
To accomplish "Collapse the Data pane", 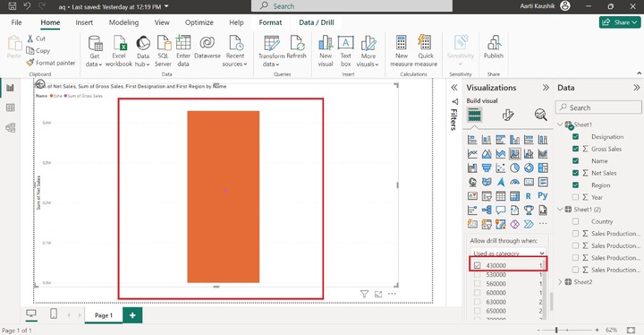I will pos(636,88).
